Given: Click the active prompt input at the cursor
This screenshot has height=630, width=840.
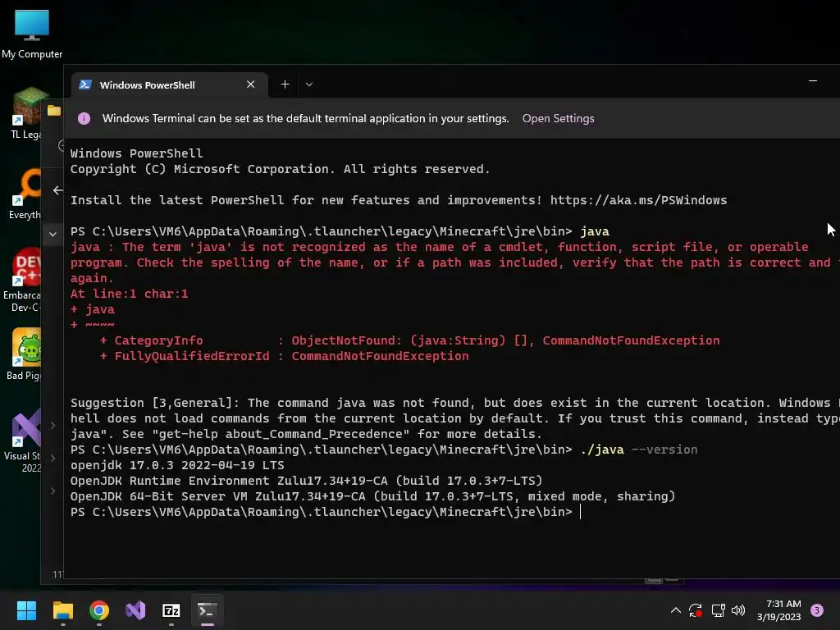Looking at the screenshot, I should tap(581, 512).
